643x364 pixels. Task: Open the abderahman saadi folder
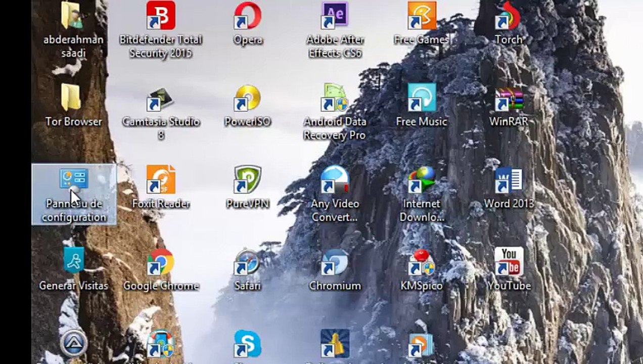[73, 30]
